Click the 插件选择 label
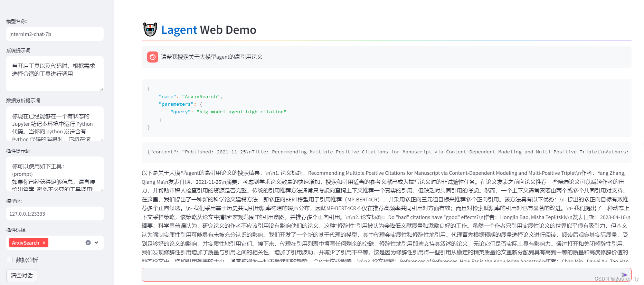Image resolution: width=644 pixels, height=285 pixels. 16,230
